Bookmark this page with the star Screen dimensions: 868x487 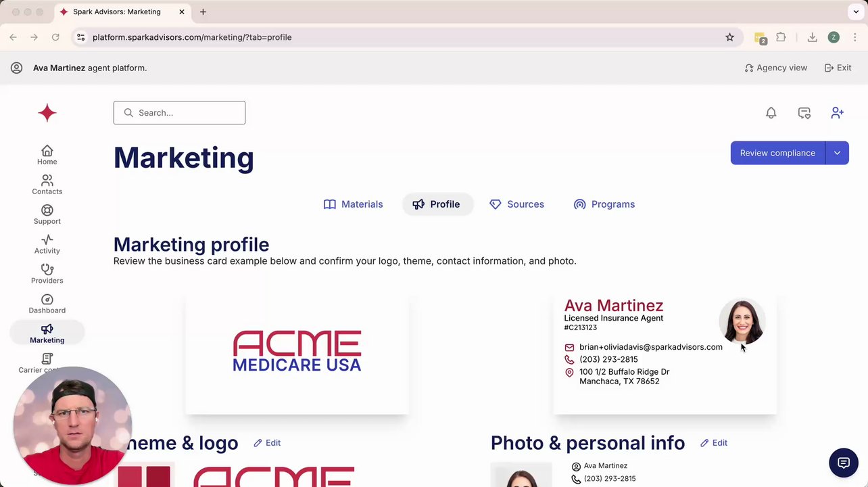tap(729, 37)
